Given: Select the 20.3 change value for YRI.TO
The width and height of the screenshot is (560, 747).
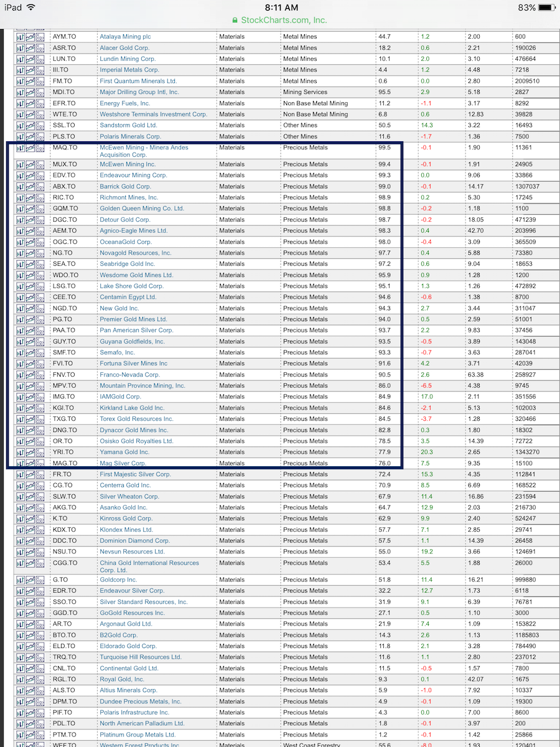Looking at the screenshot, I should click(x=427, y=452).
